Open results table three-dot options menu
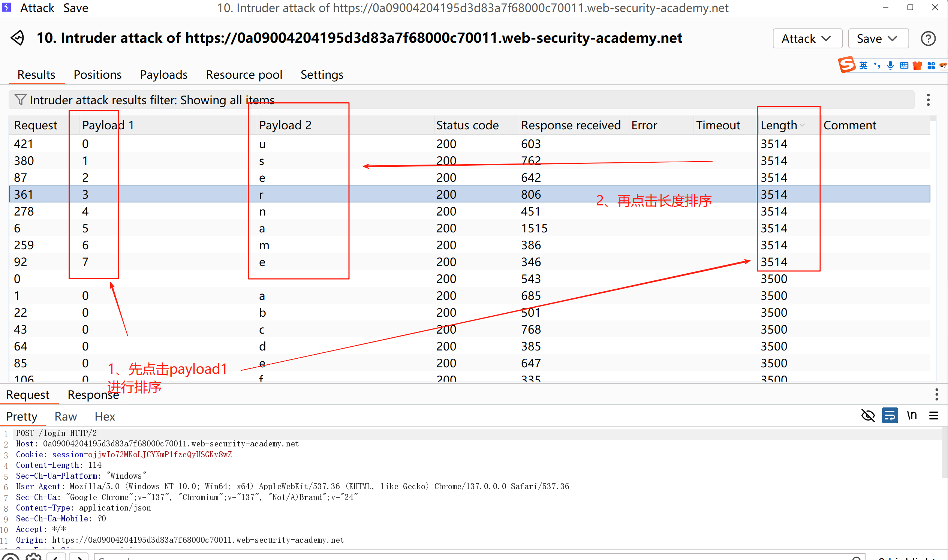 tap(928, 100)
